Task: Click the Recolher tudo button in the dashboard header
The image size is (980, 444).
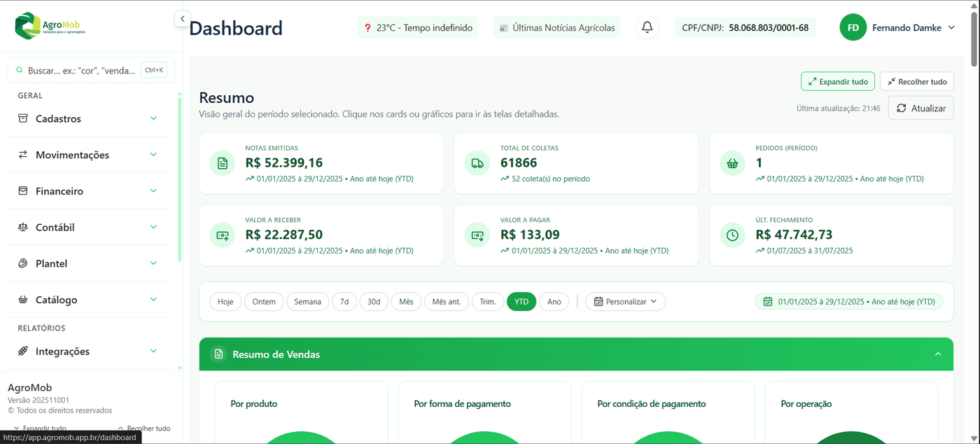Action: click(917, 81)
